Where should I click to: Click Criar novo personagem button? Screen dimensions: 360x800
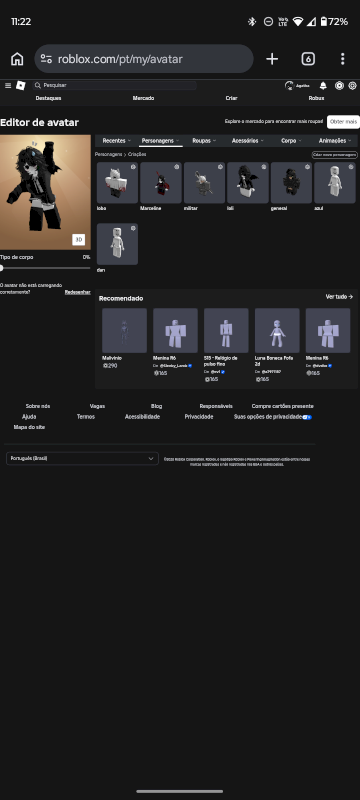[x=335, y=155]
